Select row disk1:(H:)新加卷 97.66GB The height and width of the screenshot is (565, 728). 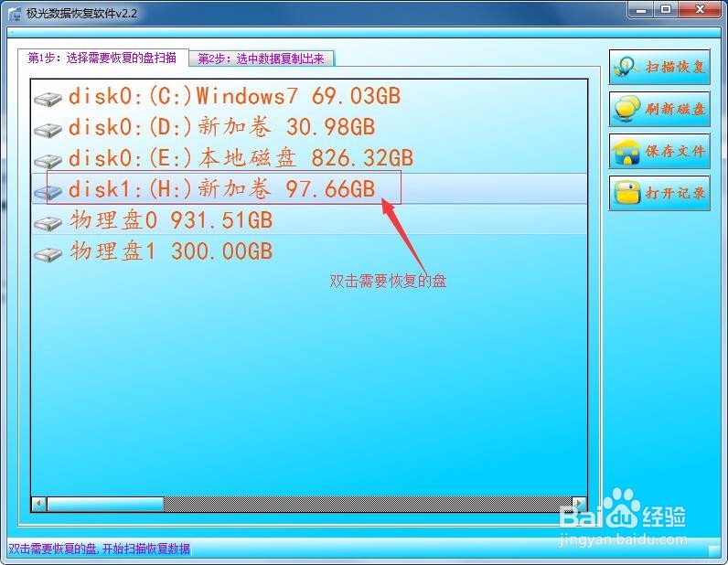[309, 188]
